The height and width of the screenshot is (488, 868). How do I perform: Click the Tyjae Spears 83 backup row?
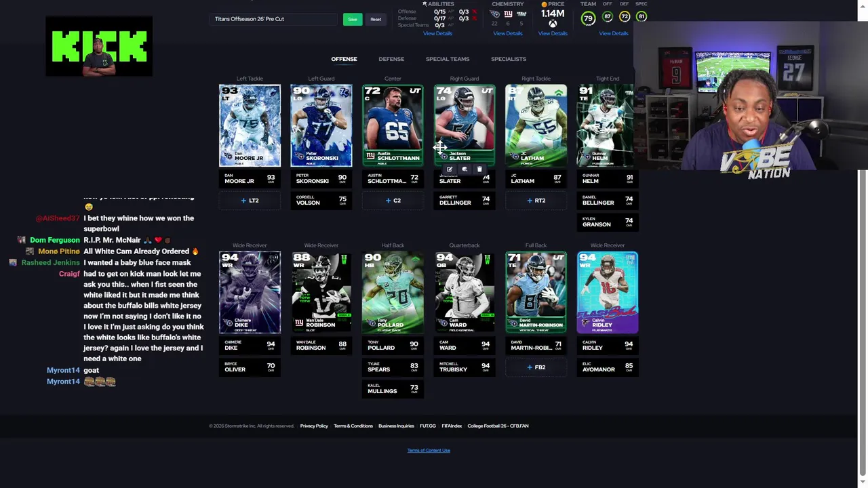(393, 367)
